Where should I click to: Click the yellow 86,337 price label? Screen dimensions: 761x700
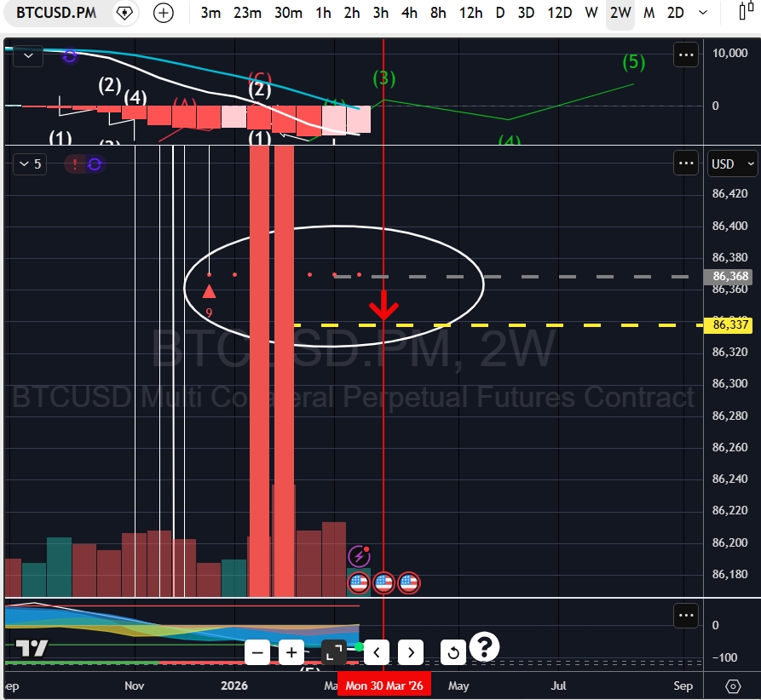(x=728, y=324)
